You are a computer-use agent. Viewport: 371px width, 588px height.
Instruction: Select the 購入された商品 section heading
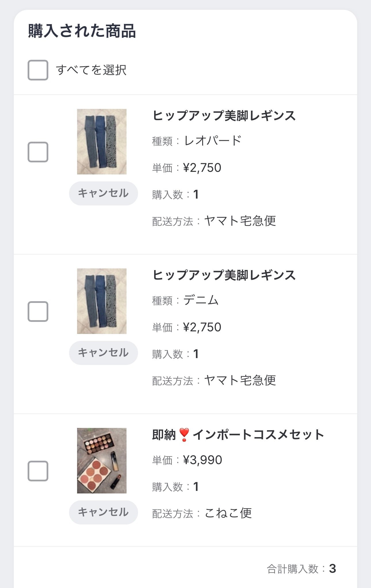tap(82, 31)
